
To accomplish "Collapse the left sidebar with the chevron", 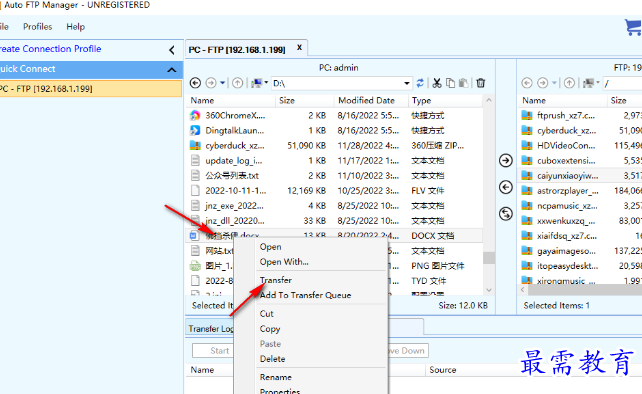I will coord(172,50).
